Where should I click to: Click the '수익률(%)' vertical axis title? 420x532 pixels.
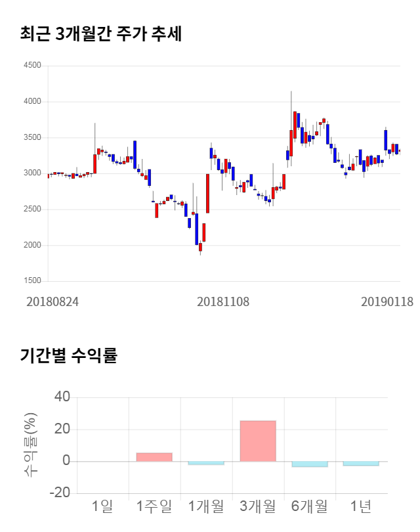[30, 445]
